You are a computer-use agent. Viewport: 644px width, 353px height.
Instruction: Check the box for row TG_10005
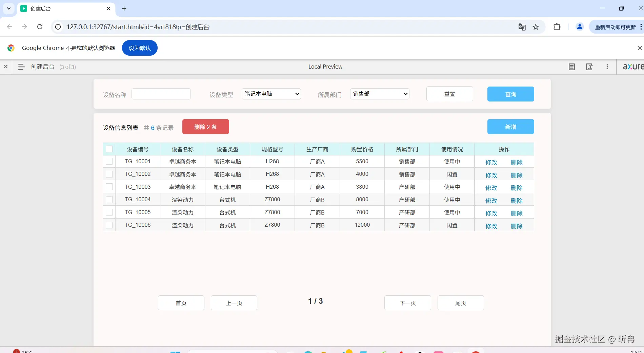click(x=109, y=212)
